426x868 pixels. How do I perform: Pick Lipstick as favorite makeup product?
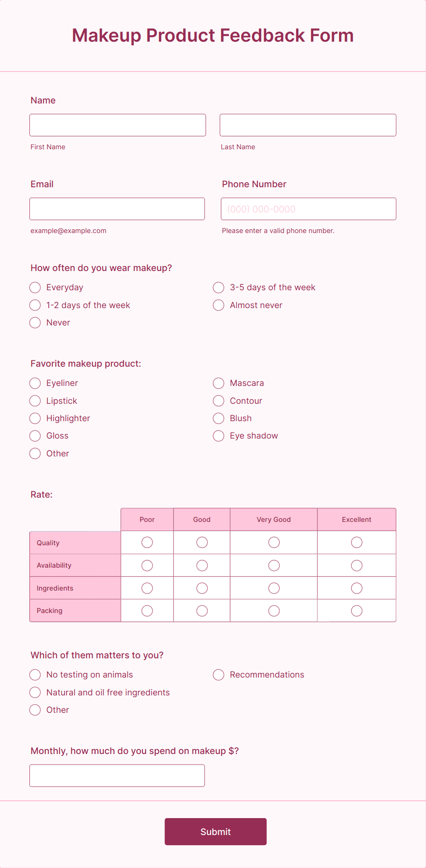click(x=35, y=401)
